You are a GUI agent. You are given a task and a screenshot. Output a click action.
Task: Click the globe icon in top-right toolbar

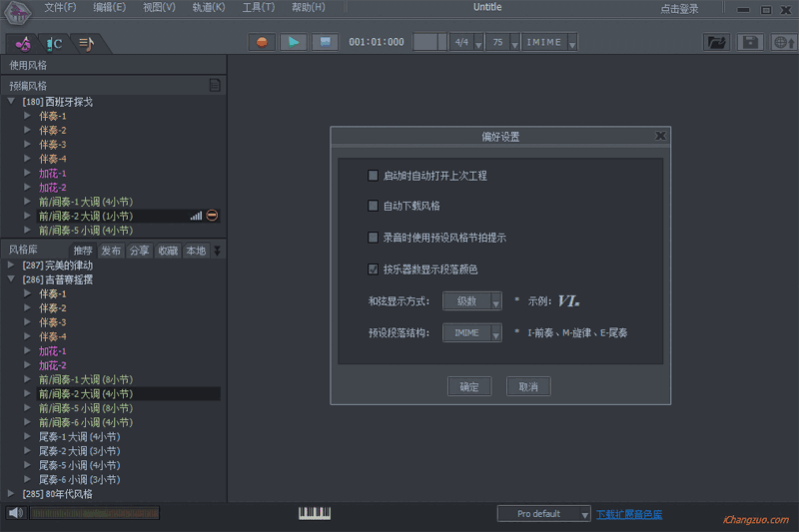[x=783, y=43]
